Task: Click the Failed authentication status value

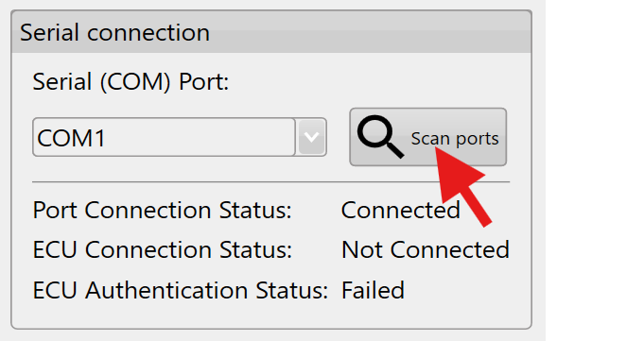Action: (373, 290)
